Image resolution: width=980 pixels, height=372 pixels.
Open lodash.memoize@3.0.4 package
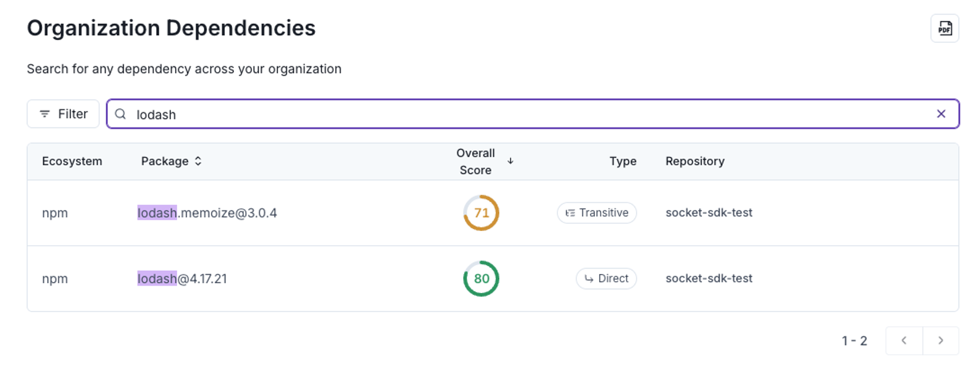(x=207, y=213)
